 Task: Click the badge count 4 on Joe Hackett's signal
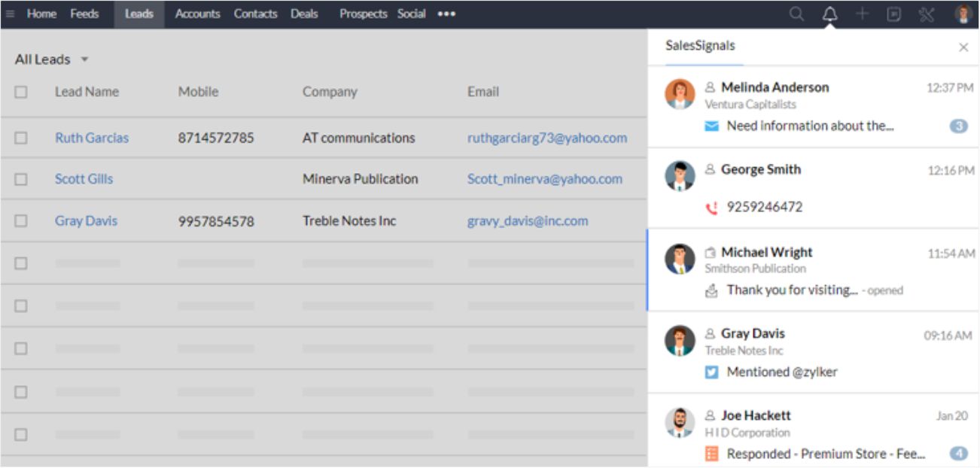point(958,454)
